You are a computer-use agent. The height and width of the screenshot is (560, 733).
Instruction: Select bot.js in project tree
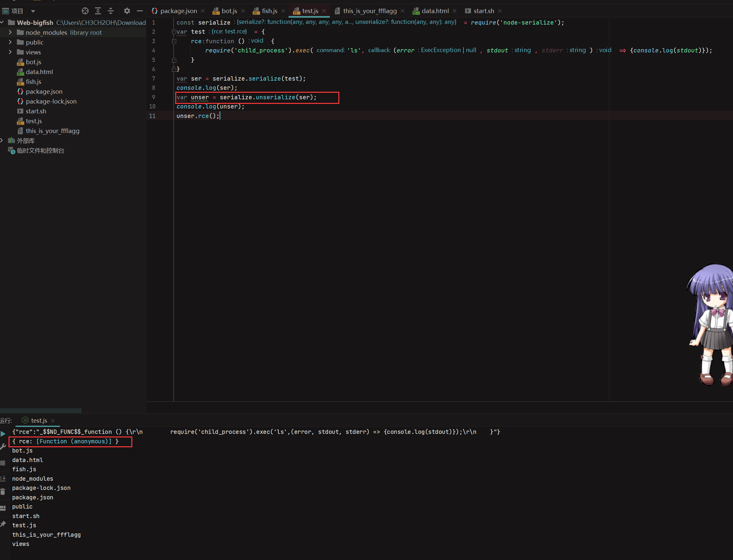tap(33, 62)
